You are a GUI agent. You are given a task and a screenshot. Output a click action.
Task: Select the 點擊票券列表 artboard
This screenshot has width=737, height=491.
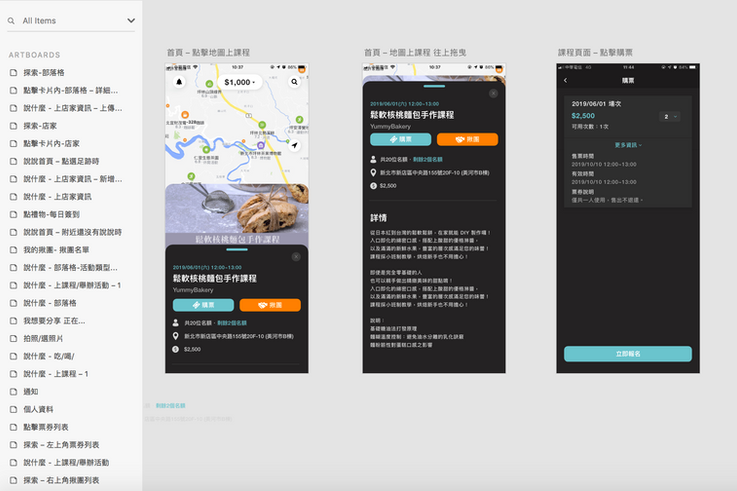click(46, 427)
